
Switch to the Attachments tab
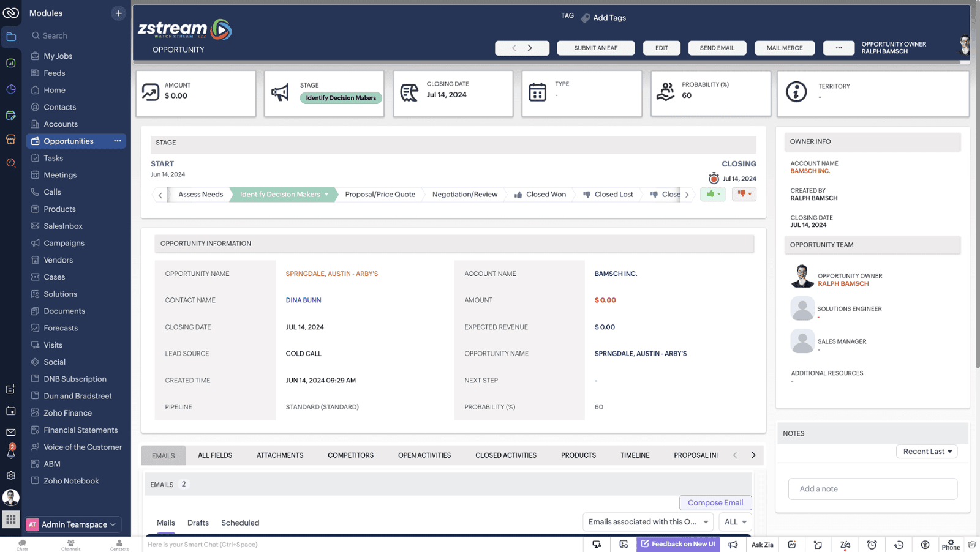280,455
